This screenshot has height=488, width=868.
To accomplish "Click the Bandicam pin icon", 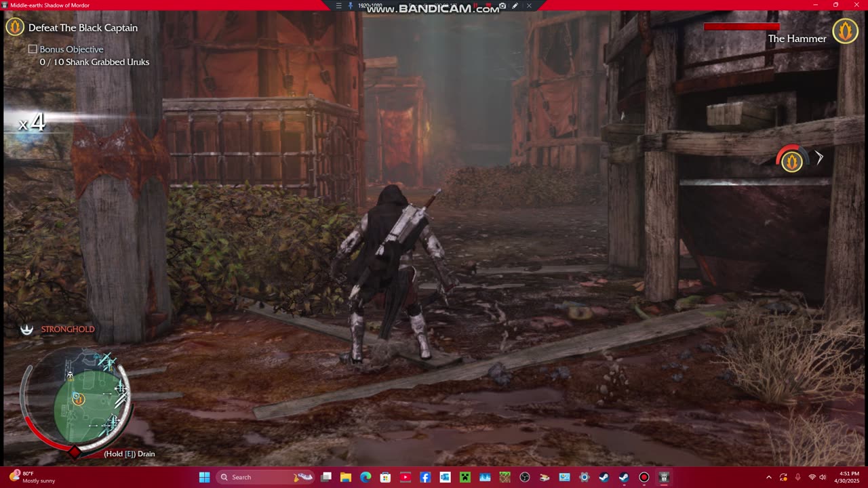I will point(351,5).
